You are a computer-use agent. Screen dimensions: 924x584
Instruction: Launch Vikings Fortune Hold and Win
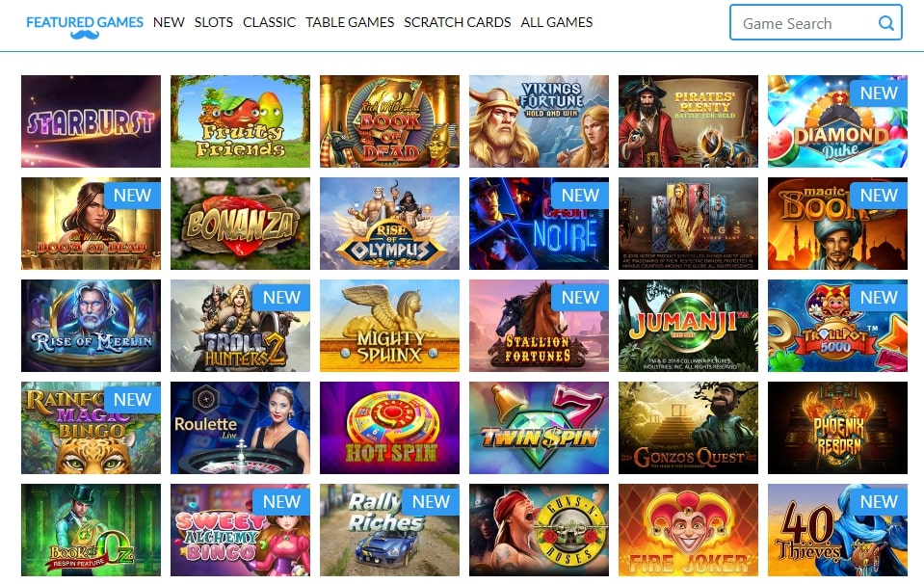click(539, 121)
